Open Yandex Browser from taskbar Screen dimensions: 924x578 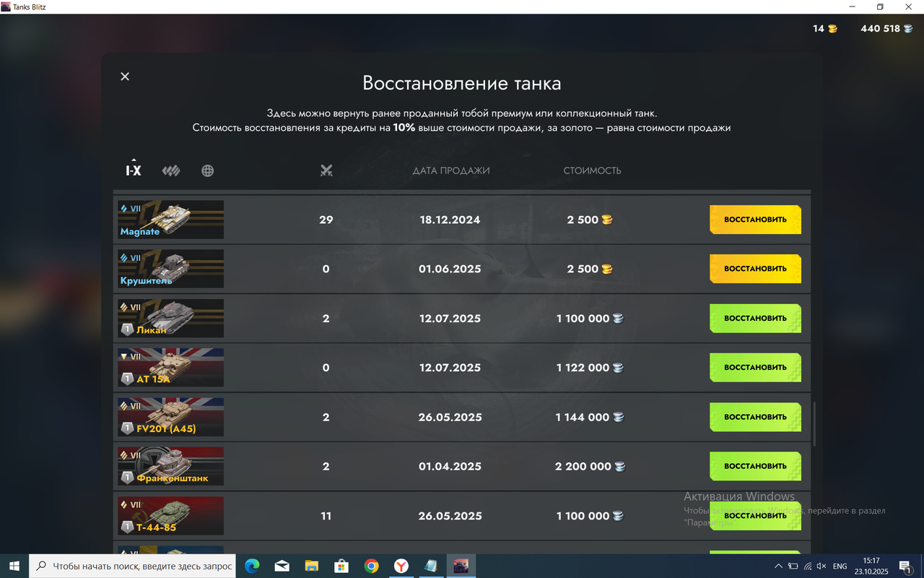pyautogui.click(x=401, y=566)
